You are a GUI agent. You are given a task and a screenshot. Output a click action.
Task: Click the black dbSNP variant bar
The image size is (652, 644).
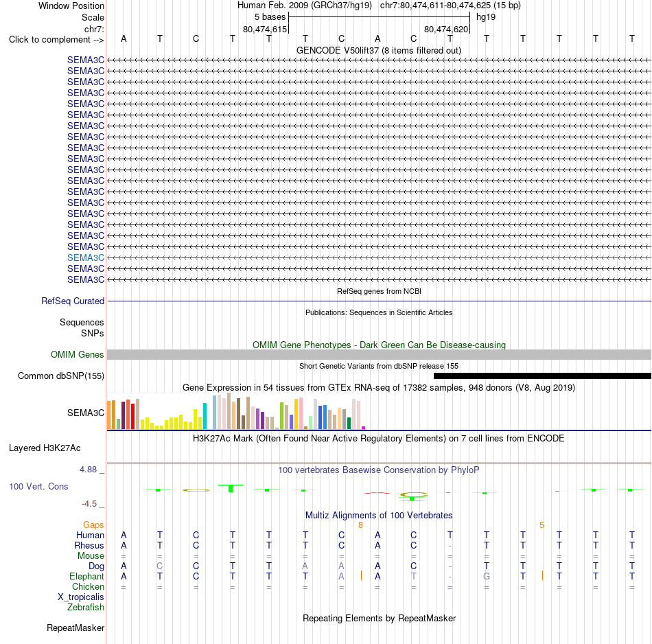(x=542, y=376)
